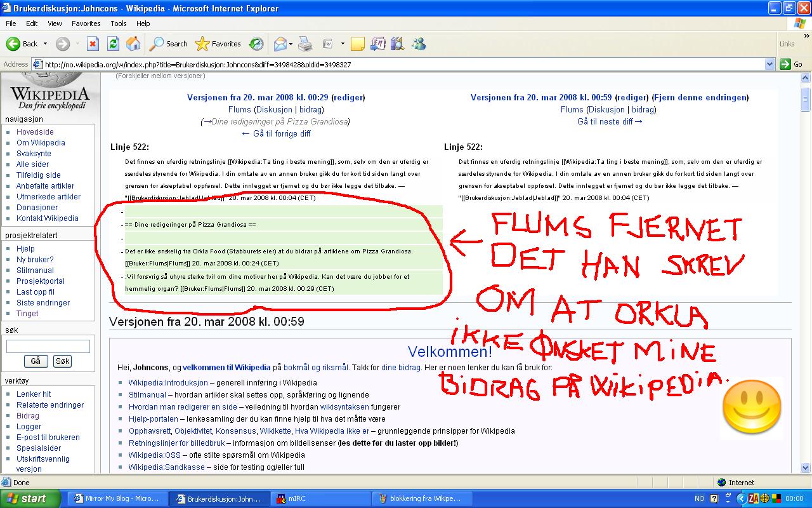812x508 pixels.
Task: Click the Siste endringer sidebar link
Action: pyautogui.click(x=43, y=303)
